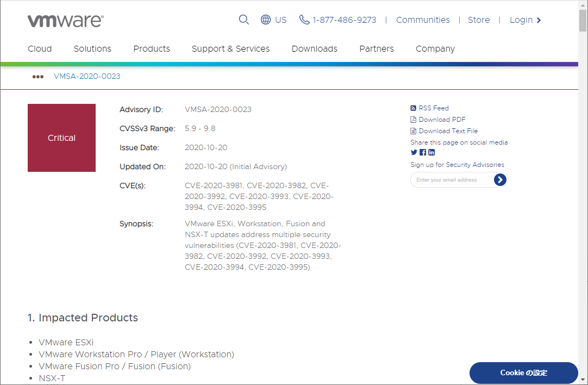Click the Advisory ID value VMSA-2020-0023
The width and height of the screenshot is (588, 385).
point(218,109)
